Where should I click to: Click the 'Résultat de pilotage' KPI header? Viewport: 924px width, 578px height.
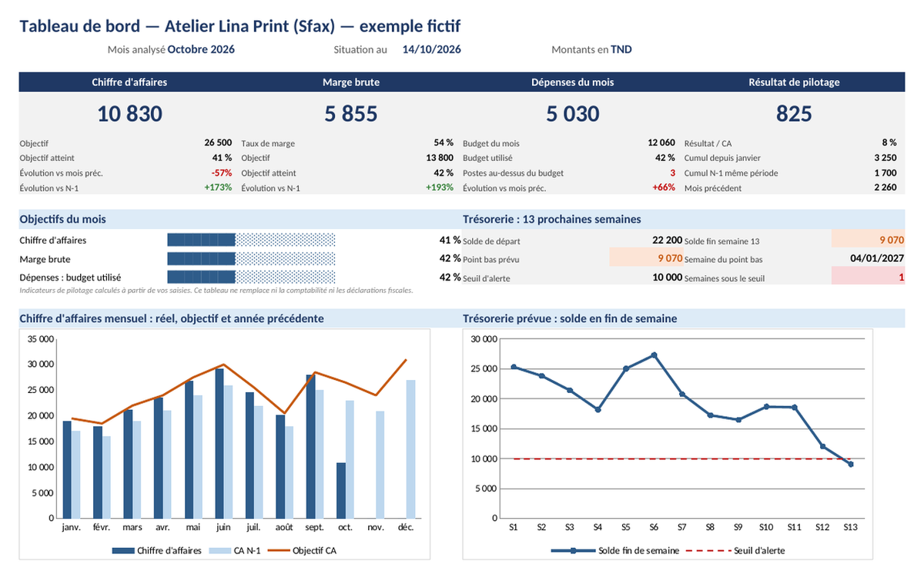pyautogui.click(x=794, y=82)
